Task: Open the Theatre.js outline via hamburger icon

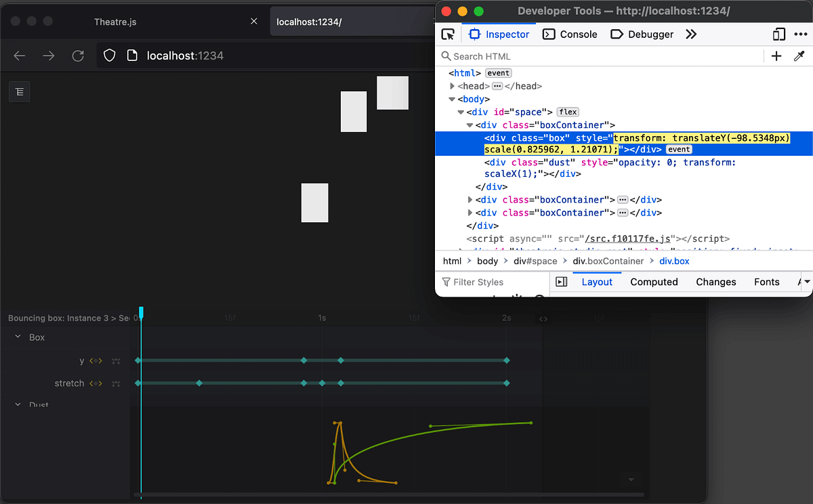Action: (x=19, y=91)
